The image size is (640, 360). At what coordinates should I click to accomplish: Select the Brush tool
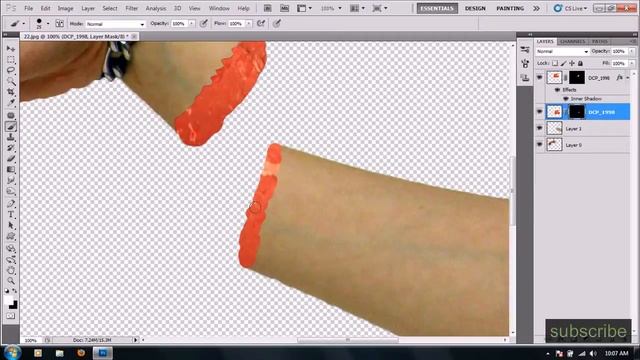[x=11, y=127]
